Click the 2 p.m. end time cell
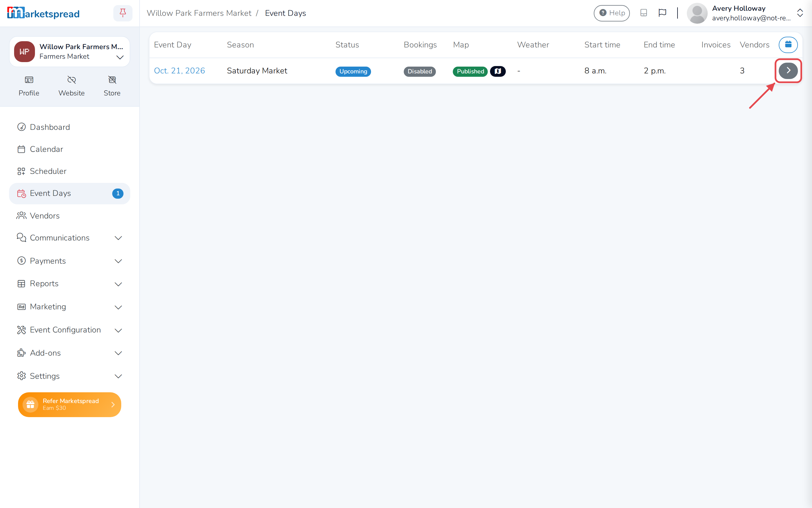The width and height of the screenshot is (812, 508). click(655, 71)
